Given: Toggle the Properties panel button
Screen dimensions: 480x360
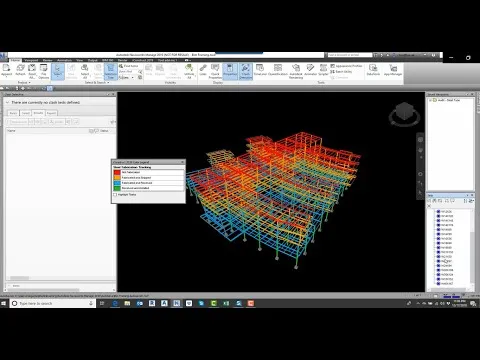Looking at the screenshot, I should 230,71.
